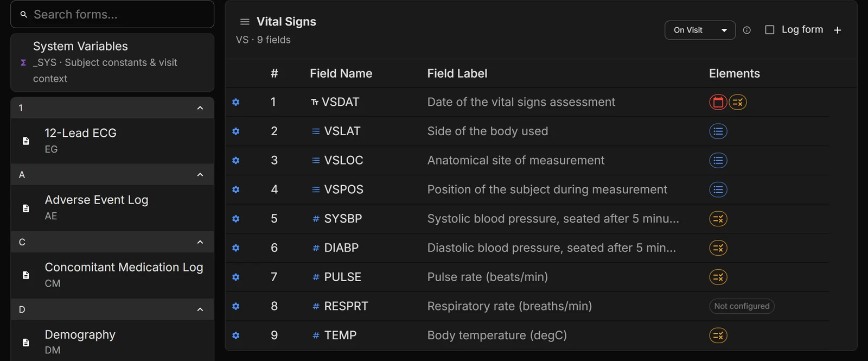
Task: Enable the Log form checkbox
Action: click(x=769, y=30)
